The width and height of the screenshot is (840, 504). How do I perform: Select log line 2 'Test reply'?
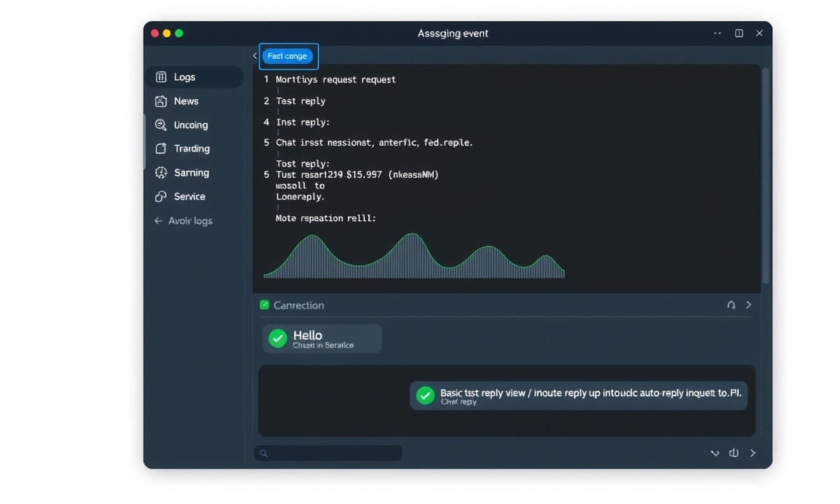pyautogui.click(x=301, y=101)
